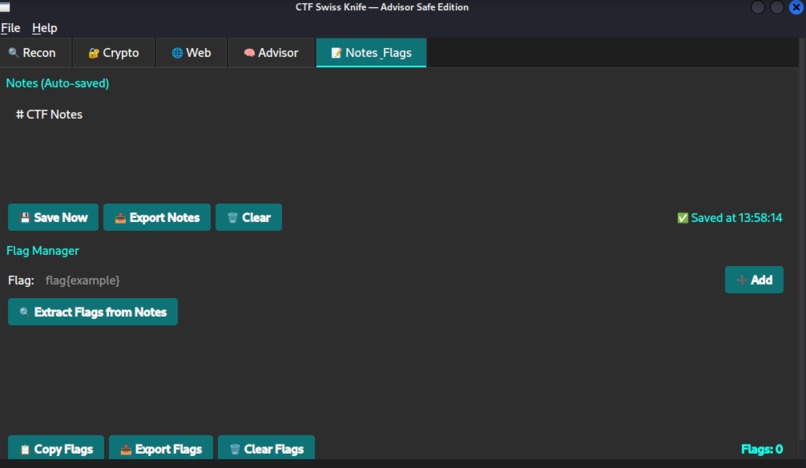Click Extract Flags from Notes
The height and width of the screenshot is (468, 806).
93,312
